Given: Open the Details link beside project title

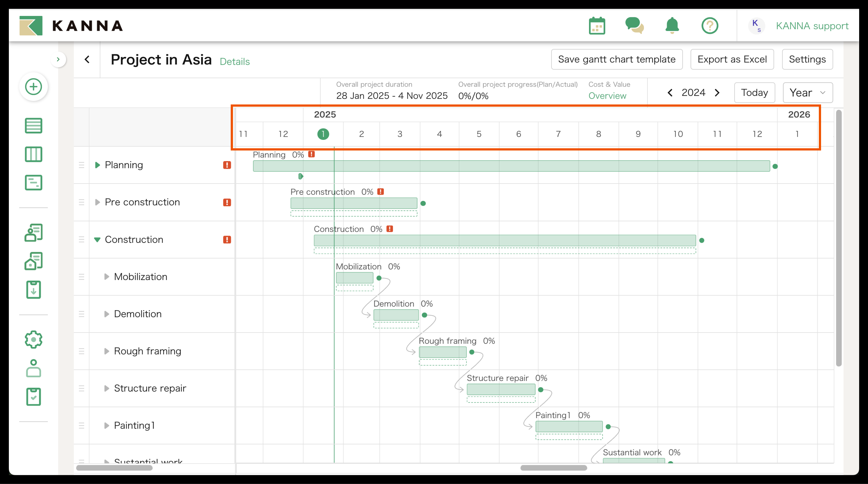Looking at the screenshot, I should coord(234,62).
